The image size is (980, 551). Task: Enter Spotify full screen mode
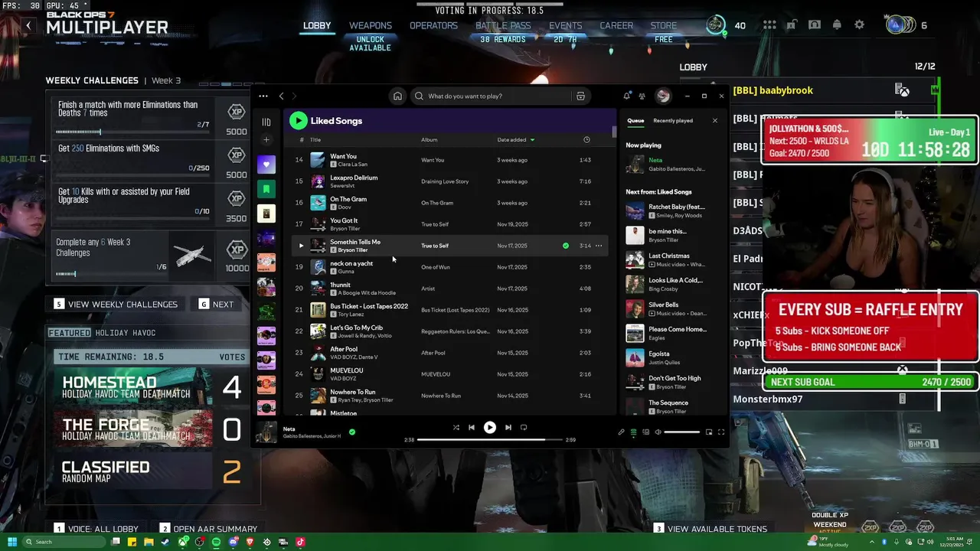pos(721,432)
